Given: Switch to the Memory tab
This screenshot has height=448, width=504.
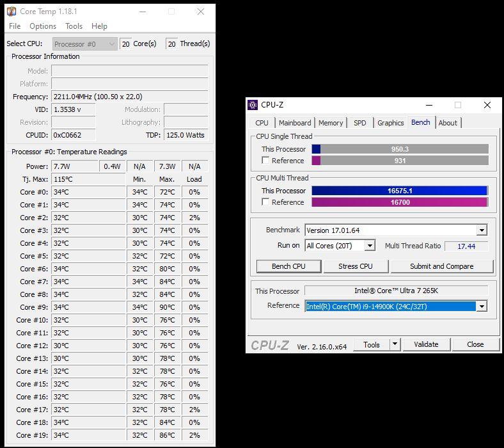Looking at the screenshot, I should tap(331, 123).
